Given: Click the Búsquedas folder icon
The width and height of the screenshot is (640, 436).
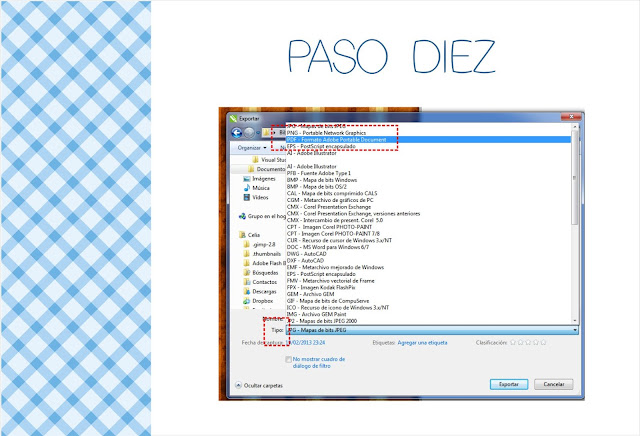Looking at the screenshot, I should coord(247,272).
